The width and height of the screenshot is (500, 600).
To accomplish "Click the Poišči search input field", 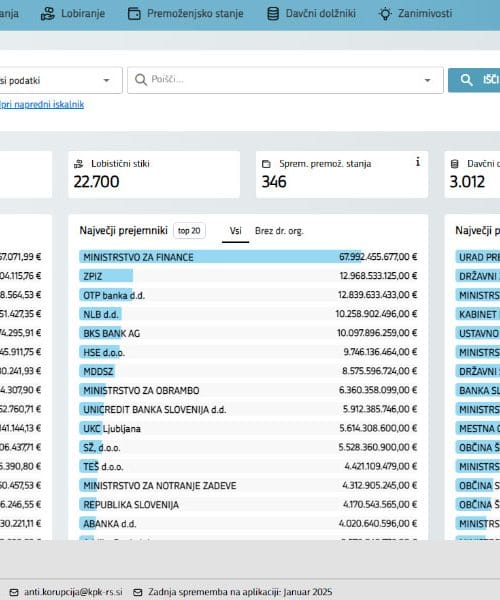I will (x=285, y=80).
